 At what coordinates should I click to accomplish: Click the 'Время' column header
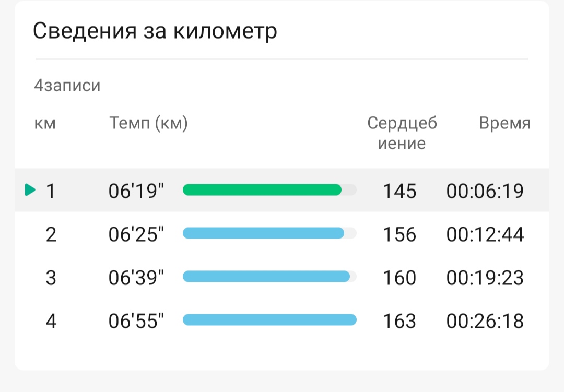(x=504, y=123)
